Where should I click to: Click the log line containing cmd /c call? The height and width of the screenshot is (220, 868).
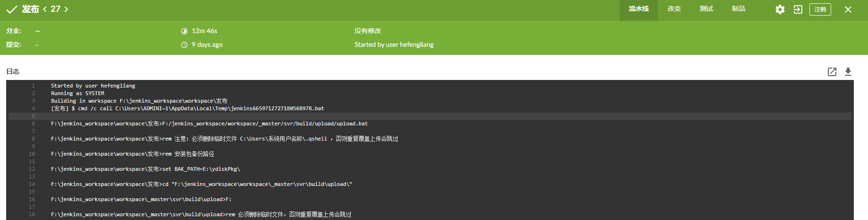[187, 108]
